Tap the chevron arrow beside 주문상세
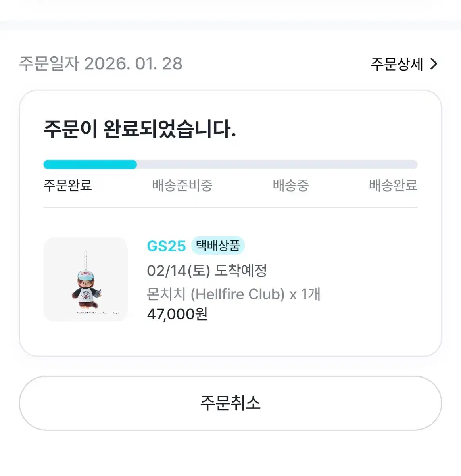The height and width of the screenshot is (476, 461). (x=434, y=64)
